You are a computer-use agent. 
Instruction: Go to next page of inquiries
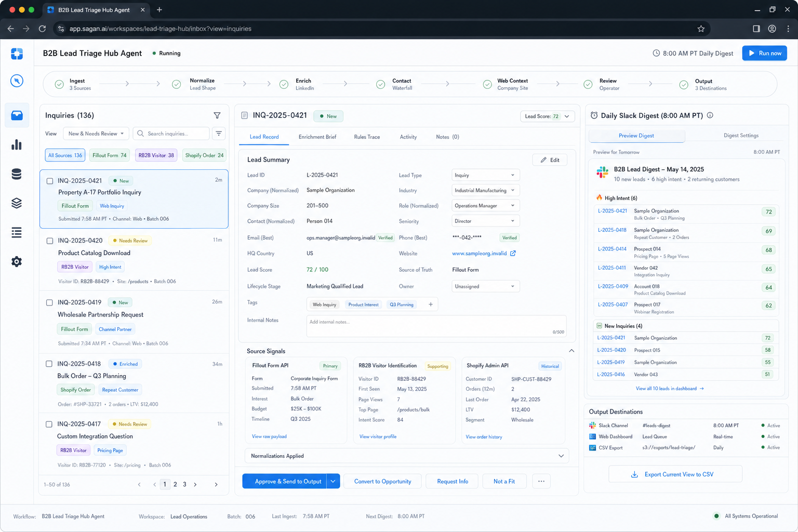[x=195, y=484]
